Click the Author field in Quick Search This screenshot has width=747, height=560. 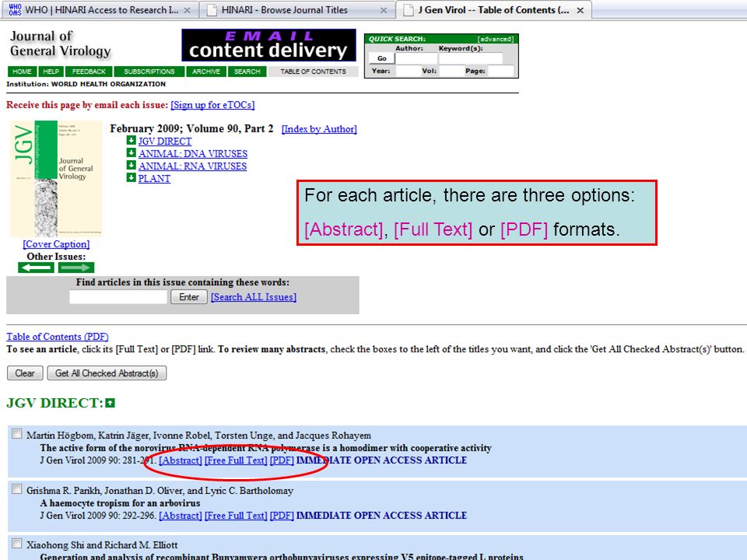click(x=416, y=58)
